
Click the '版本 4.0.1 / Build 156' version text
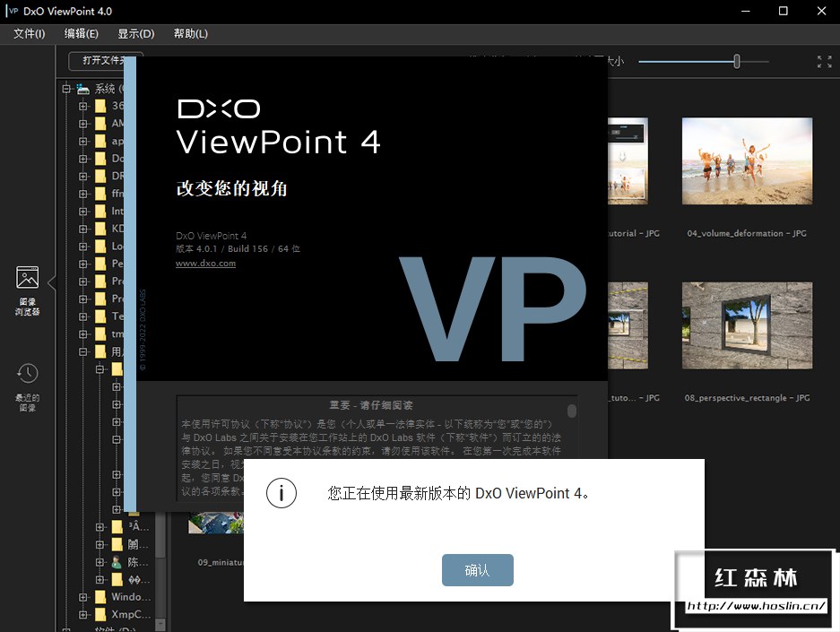pos(221,249)
